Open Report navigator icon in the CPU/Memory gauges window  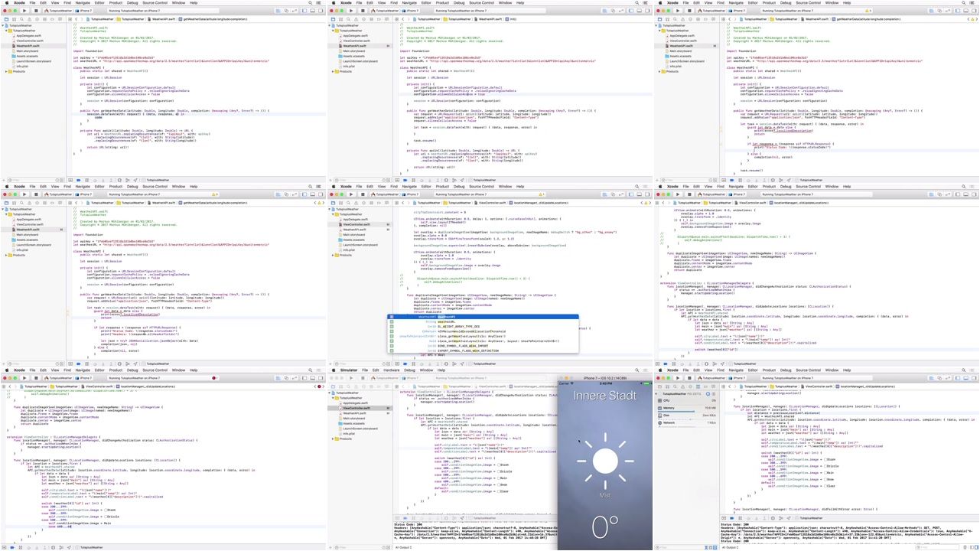(713, 386)
